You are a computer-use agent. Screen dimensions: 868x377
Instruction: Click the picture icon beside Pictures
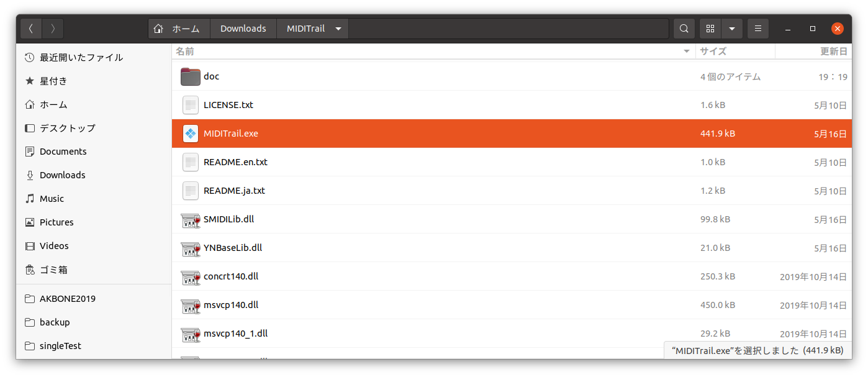tap(29, 222)
